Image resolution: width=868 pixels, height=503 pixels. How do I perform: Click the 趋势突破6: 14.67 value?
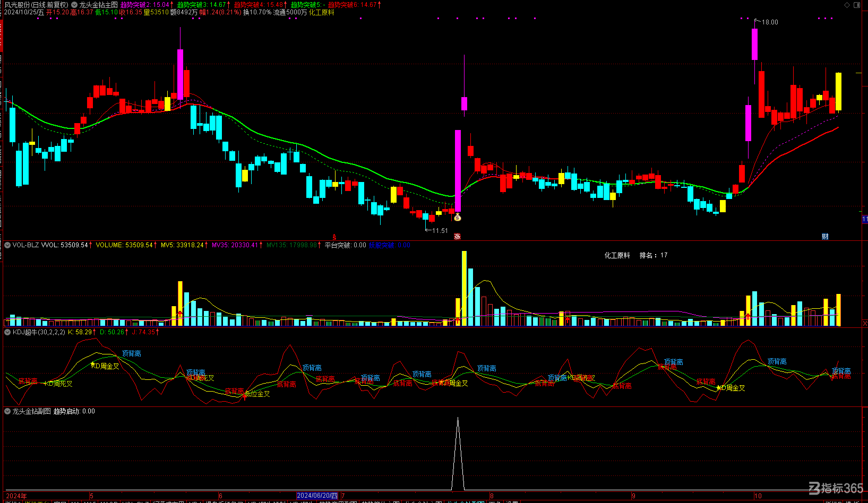[353, 5]
